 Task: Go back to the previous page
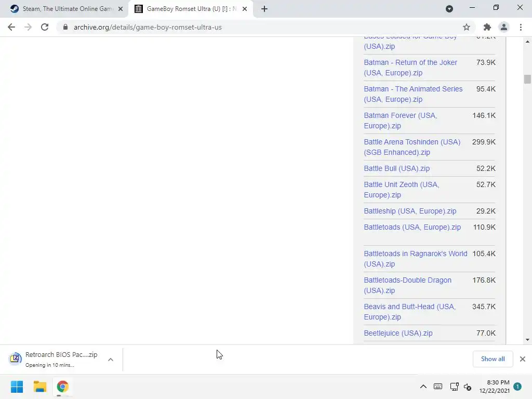click(x=11, y=27)
